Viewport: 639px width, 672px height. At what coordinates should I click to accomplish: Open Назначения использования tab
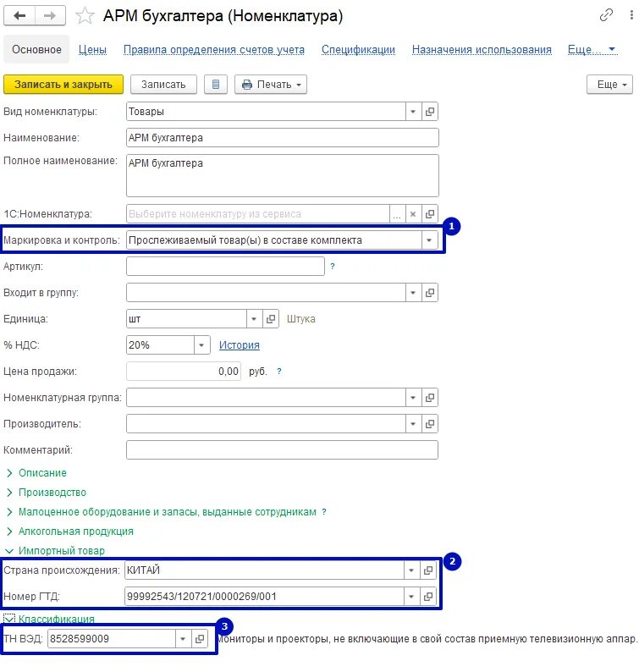(482, 50)
